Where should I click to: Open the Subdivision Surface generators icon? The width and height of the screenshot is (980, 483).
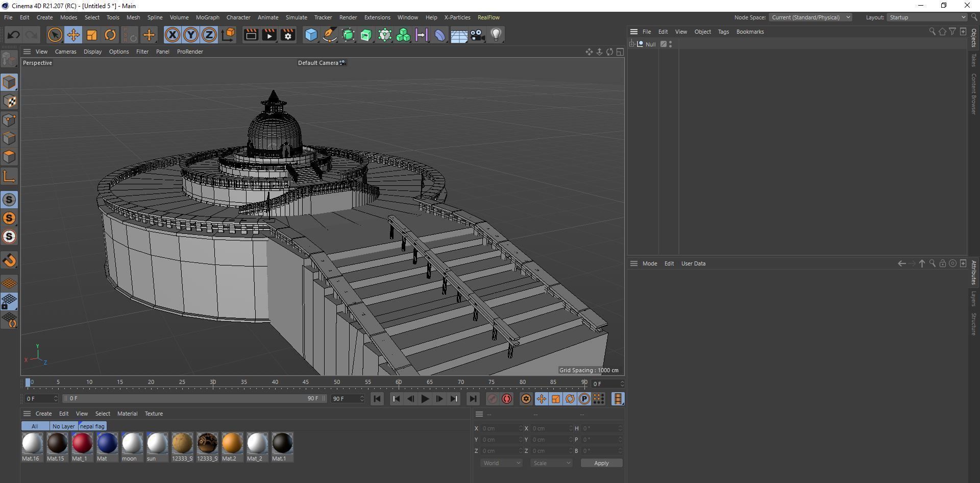pyautogui.click(x=348, y=35)
